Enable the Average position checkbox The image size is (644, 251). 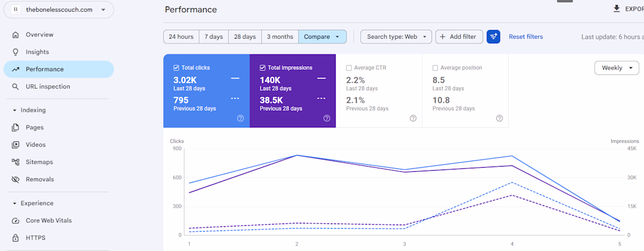point(435,68)
